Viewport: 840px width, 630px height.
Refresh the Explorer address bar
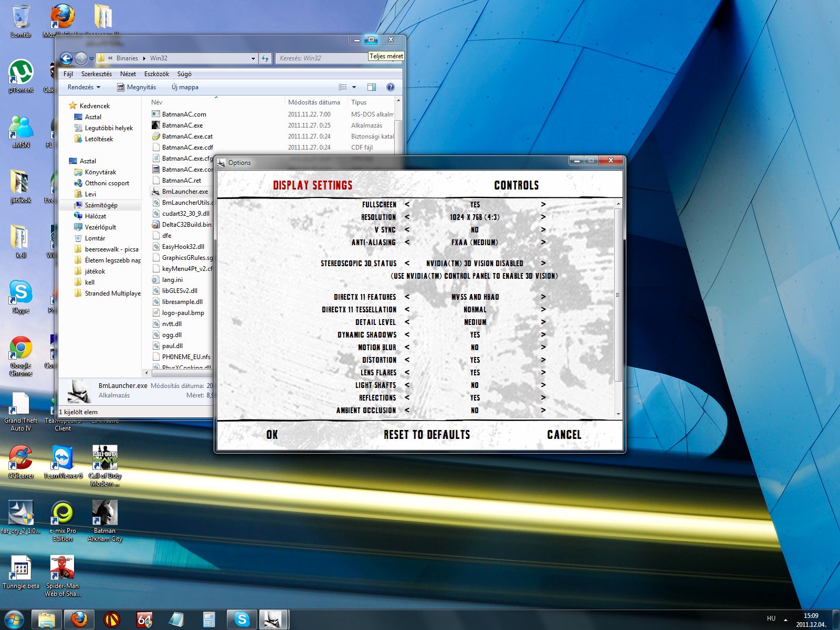coord(265,58)
